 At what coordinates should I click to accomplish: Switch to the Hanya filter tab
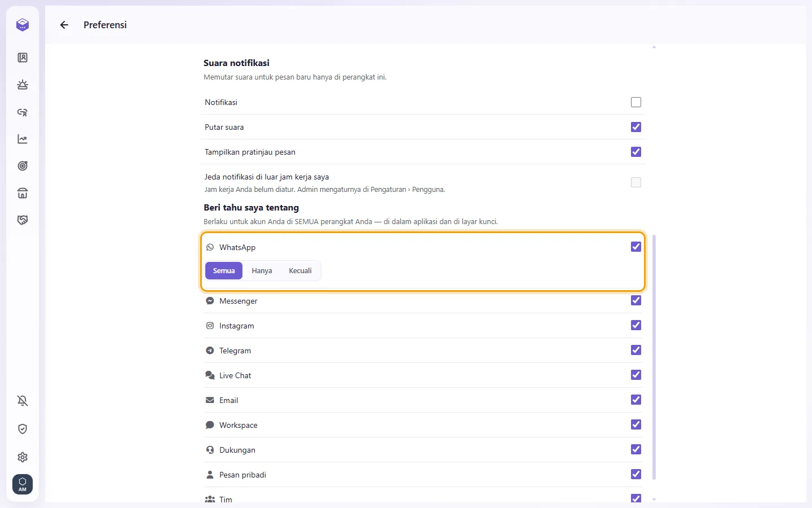[x=262, y=271]
